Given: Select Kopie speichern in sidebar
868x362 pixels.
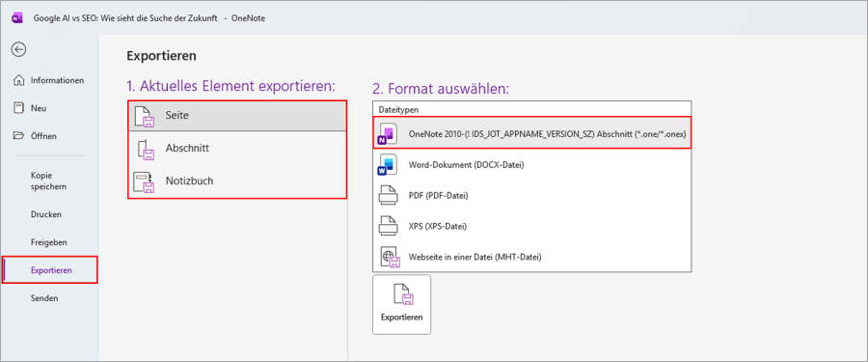Looking at the screenshot, I should tap(49, 181).
